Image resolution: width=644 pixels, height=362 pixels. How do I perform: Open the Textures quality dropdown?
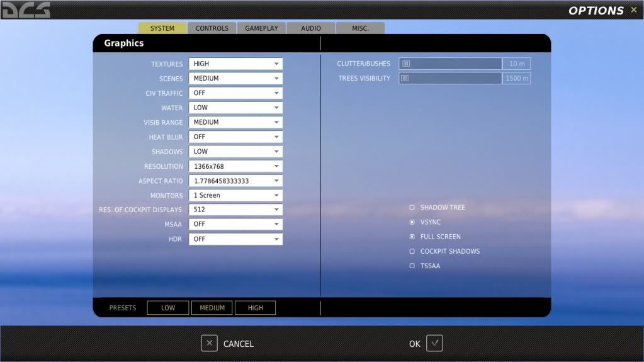235,64
